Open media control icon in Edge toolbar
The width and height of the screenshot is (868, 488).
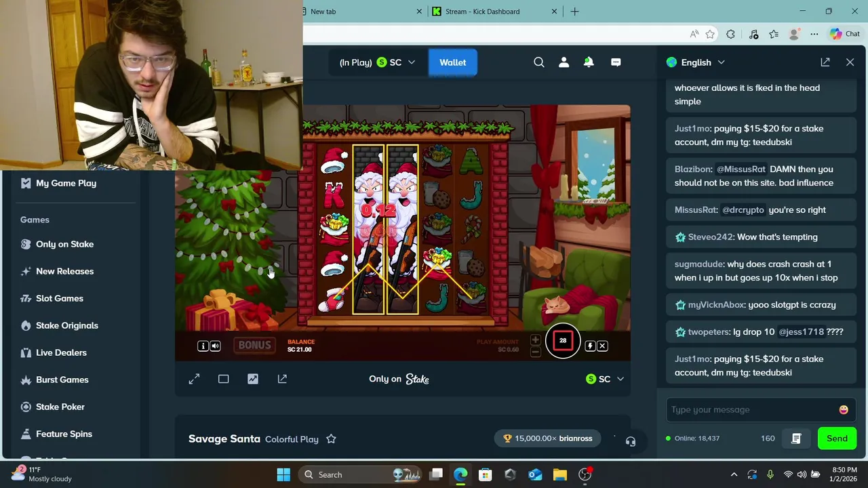[753, 34]
